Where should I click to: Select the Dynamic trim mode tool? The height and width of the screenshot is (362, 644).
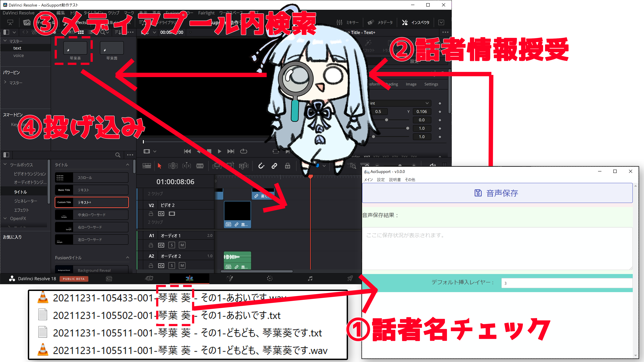tap(186, 166)
